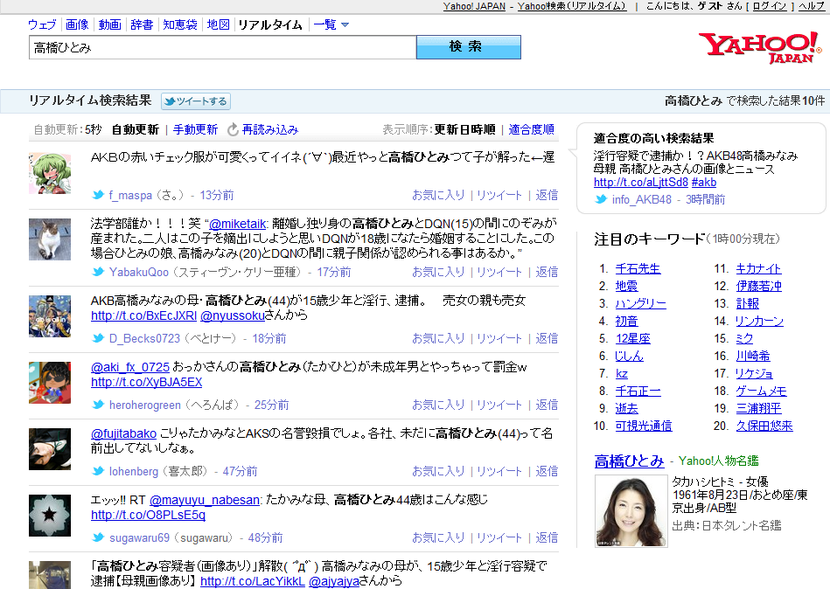830x589 pixels.
Task: Open the @miketaik mention link
Action: click(x=238, y=224)
